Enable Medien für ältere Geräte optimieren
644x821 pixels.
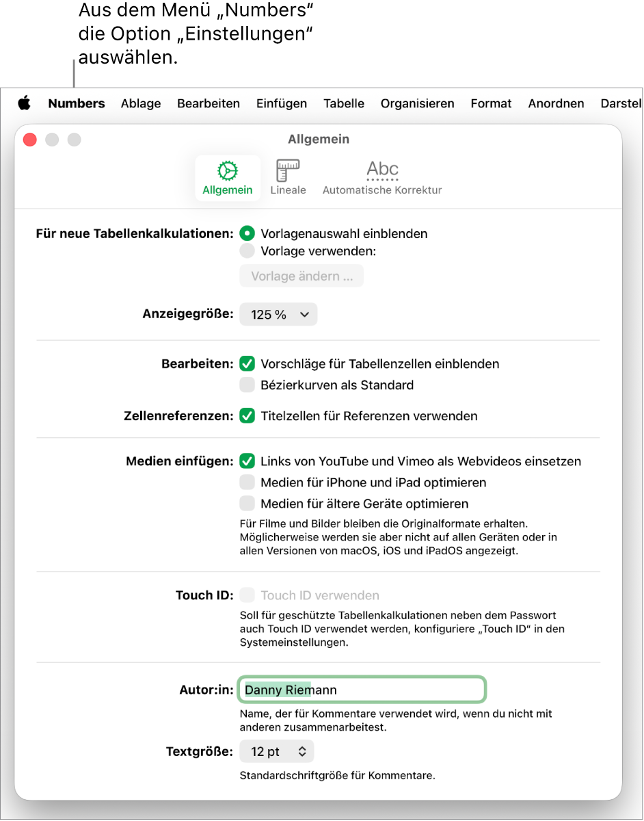click(247, 504)
